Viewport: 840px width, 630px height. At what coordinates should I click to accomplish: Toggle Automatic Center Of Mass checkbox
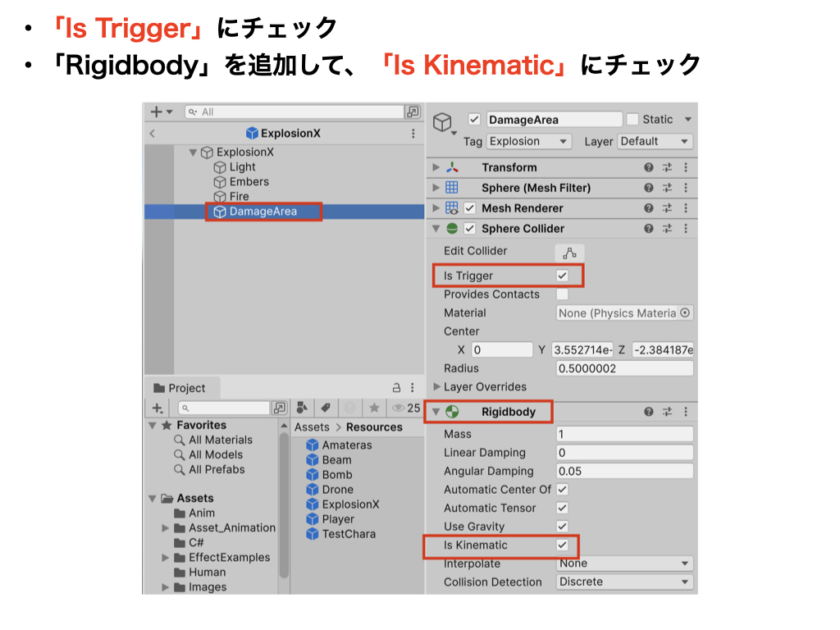562,490
